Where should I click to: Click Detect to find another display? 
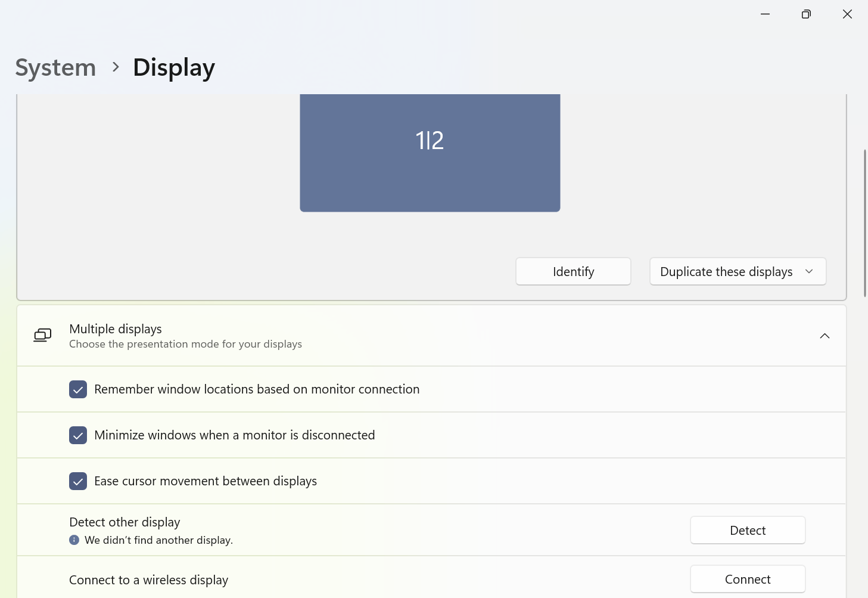[747, 530]
